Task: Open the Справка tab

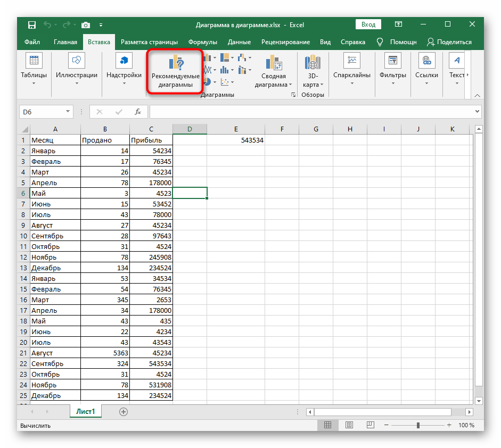Action: point(353,42)
